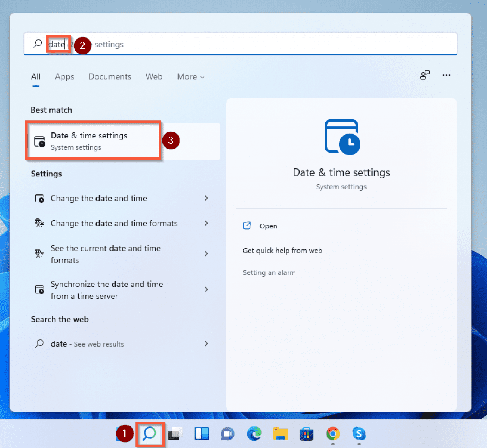Open the More filter dropdown
487x448 pixels.
click(190, 77)
